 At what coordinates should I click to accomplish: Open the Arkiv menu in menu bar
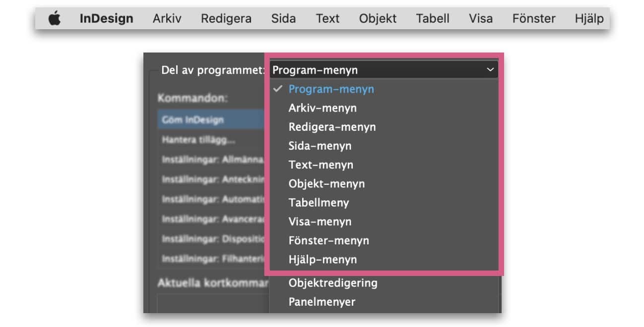(x=167, y=19)
